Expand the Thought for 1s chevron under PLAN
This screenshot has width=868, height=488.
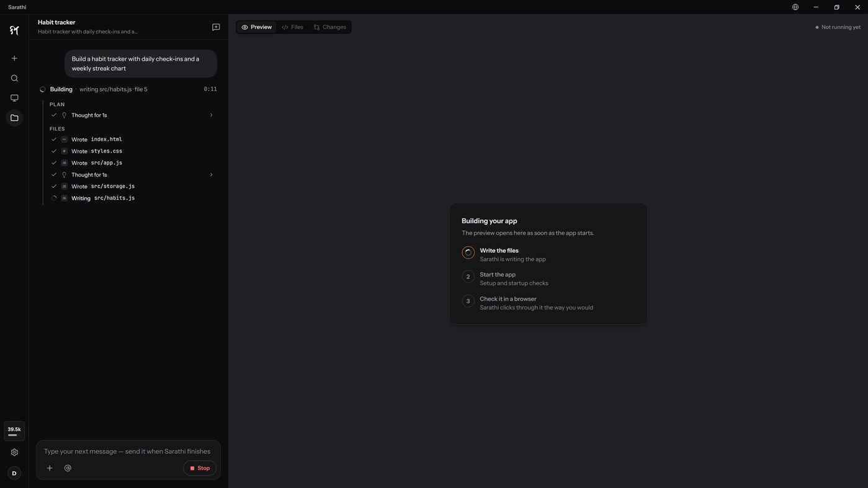[211, 115]
